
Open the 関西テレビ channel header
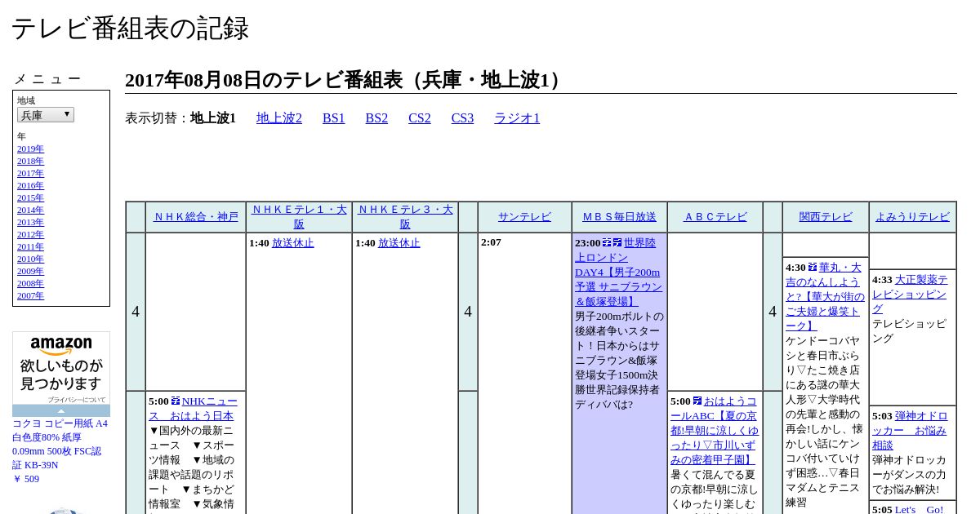[826, 217]
